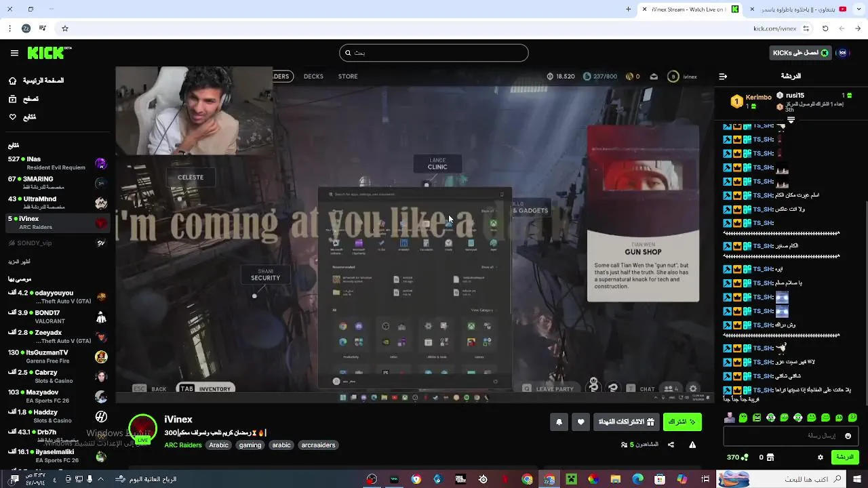Follow iVinex with the heart button
Image resolution: width=868 pixels, height=488 pixels.
[580, 422]
